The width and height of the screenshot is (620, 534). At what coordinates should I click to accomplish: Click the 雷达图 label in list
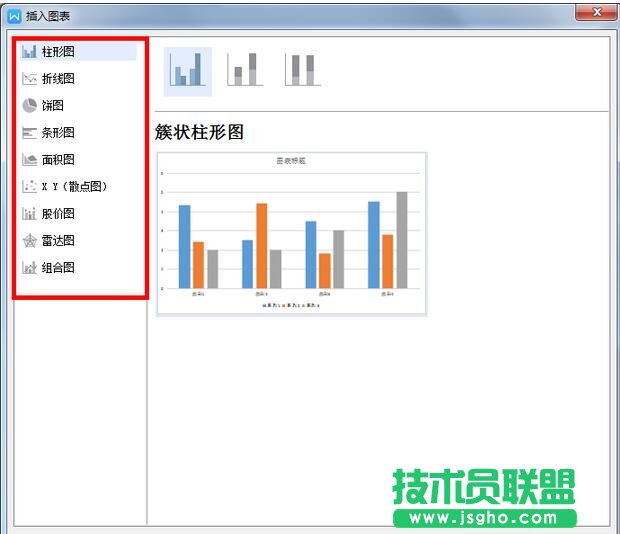point(58,241)
